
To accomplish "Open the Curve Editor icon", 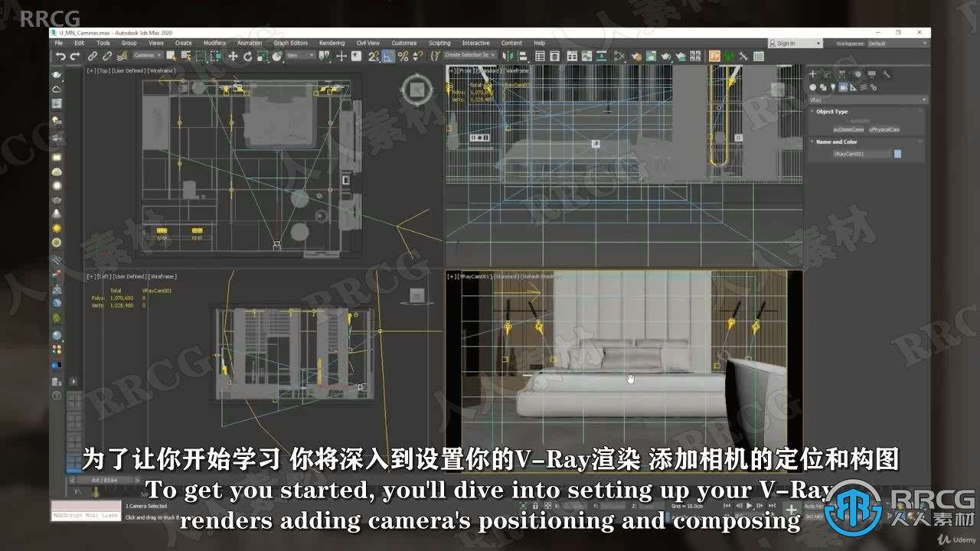I will point(586,56).
